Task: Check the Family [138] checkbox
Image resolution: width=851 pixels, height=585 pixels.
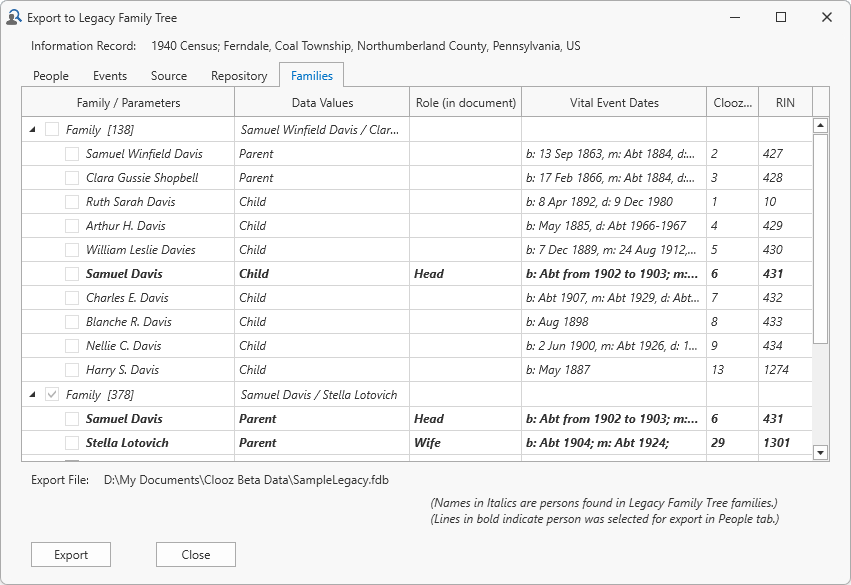Action: pos(52,130)
